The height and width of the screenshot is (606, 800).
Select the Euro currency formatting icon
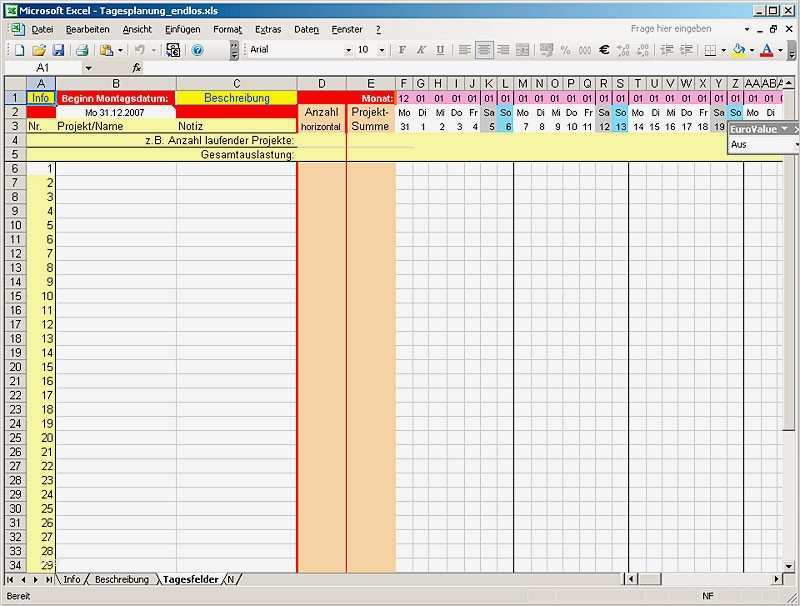pos(603,50)
